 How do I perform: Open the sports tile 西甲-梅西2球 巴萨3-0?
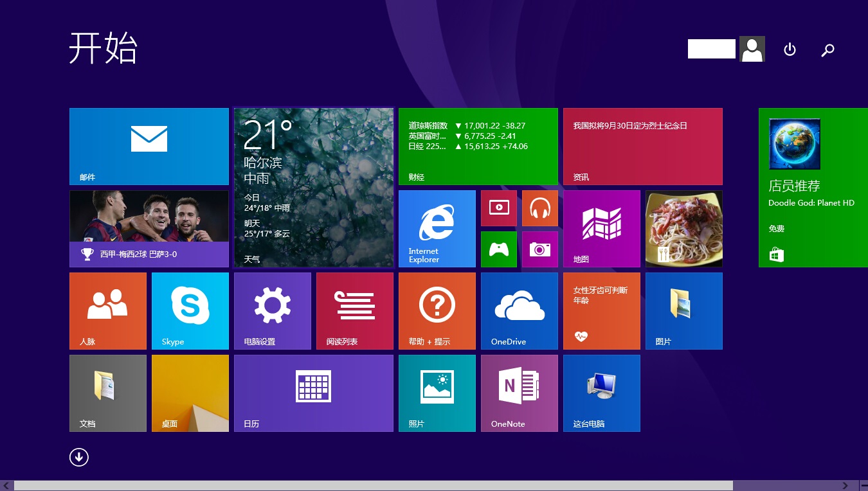[149, 229]
